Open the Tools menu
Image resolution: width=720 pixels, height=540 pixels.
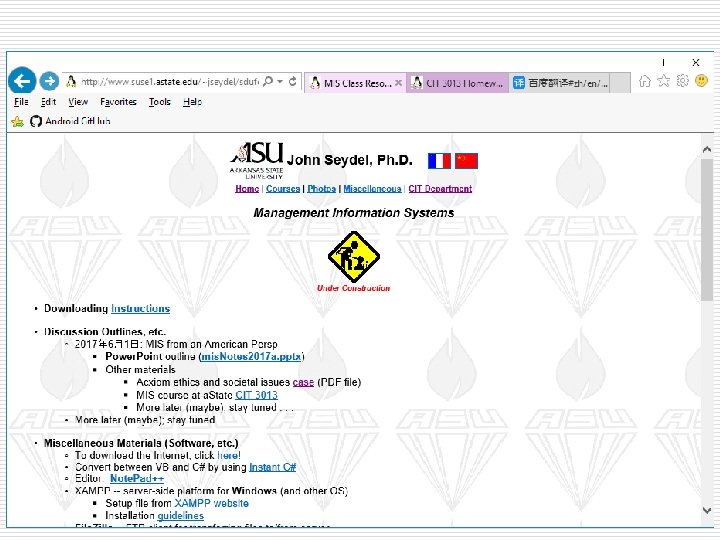tap(159, 102)
